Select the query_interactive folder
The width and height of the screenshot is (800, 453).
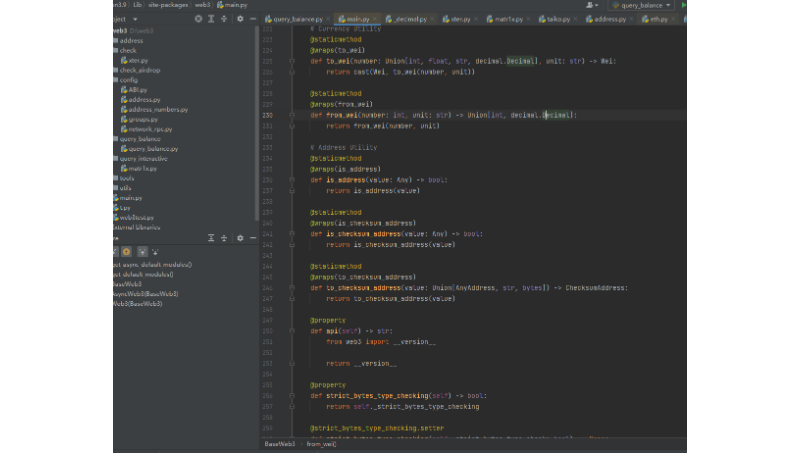[x=143, y=159]
